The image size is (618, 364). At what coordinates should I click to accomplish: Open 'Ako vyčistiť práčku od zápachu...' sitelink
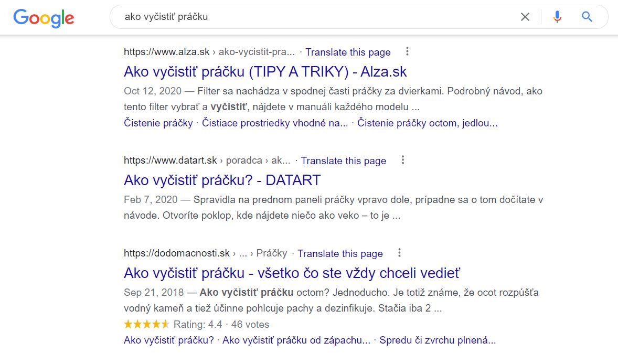tap(296, 340)
